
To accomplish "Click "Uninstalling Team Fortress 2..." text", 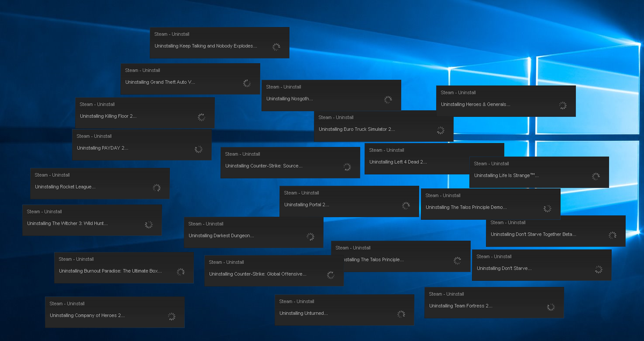I will click(461, 306).
